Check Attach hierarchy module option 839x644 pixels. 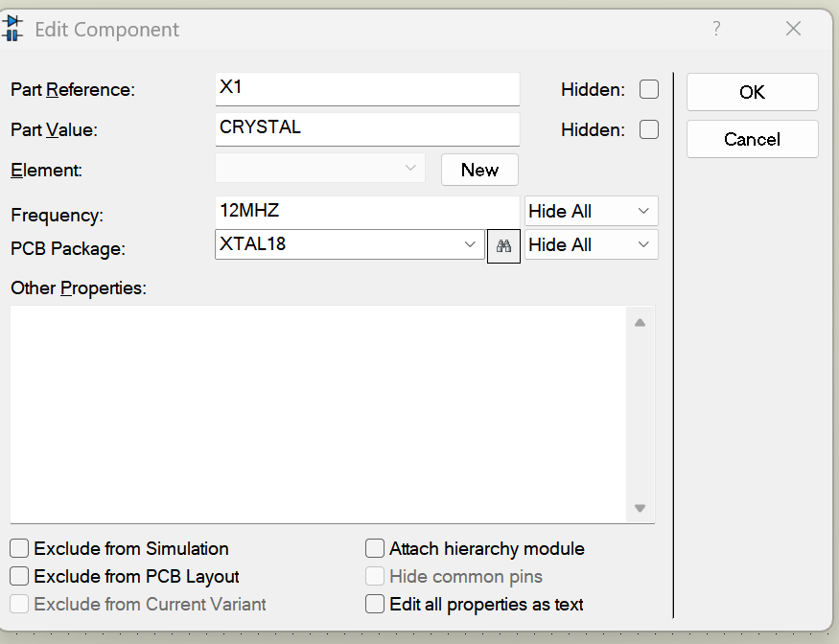tap(375, 549)
